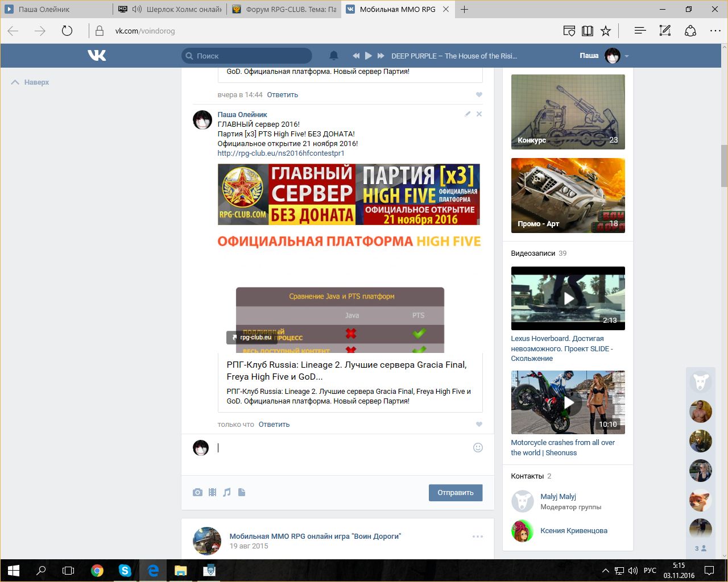Send the comment with Отправить
The image size is (728, 582).
(456, 493)
